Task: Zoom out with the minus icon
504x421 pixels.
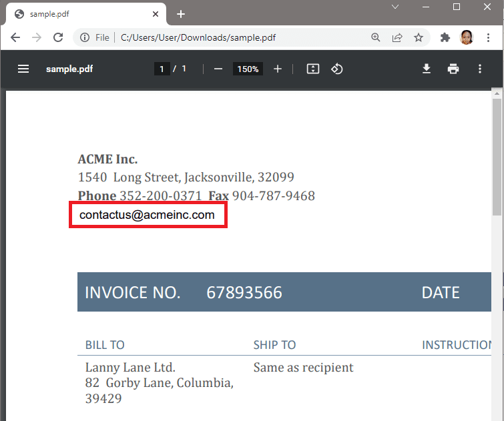Action: tap(218, 69)
